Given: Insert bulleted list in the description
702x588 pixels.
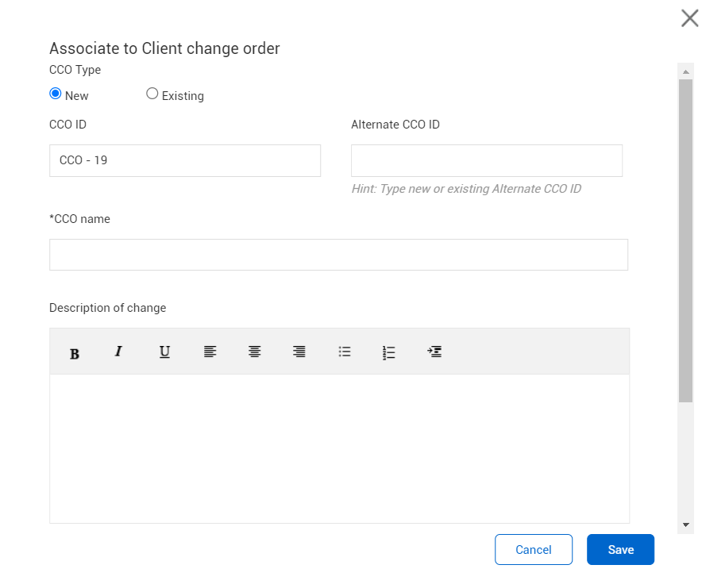Looking at the screenshot, I should click(x=345, y=352).
